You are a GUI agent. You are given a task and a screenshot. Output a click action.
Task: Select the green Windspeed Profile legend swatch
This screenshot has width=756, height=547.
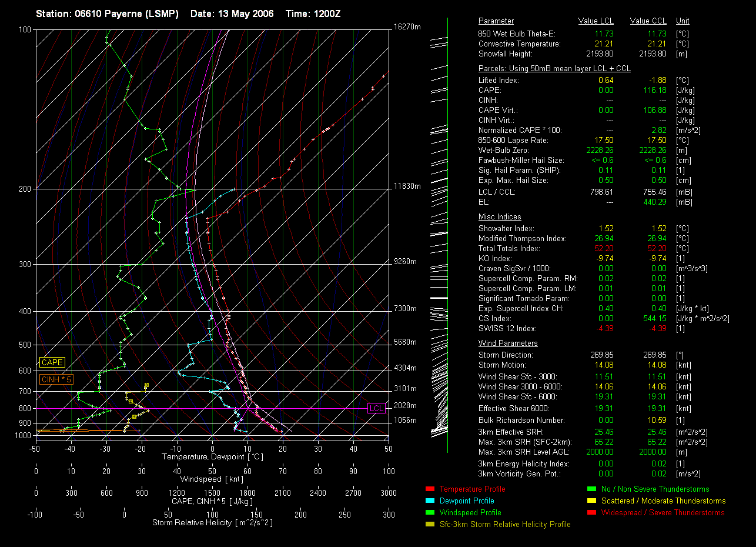tap(429, 512)
